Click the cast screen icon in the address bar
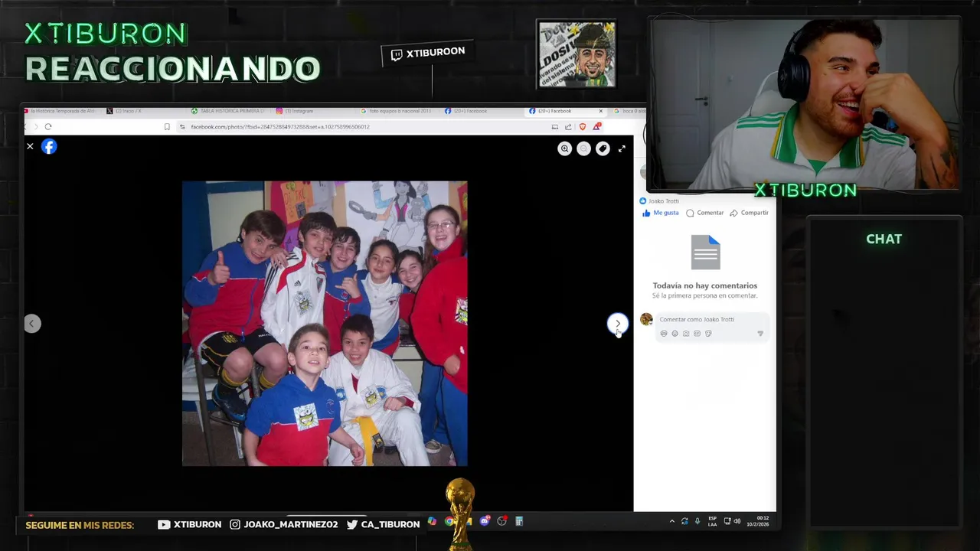Viewport: 980px width, 551px height. 555,127
